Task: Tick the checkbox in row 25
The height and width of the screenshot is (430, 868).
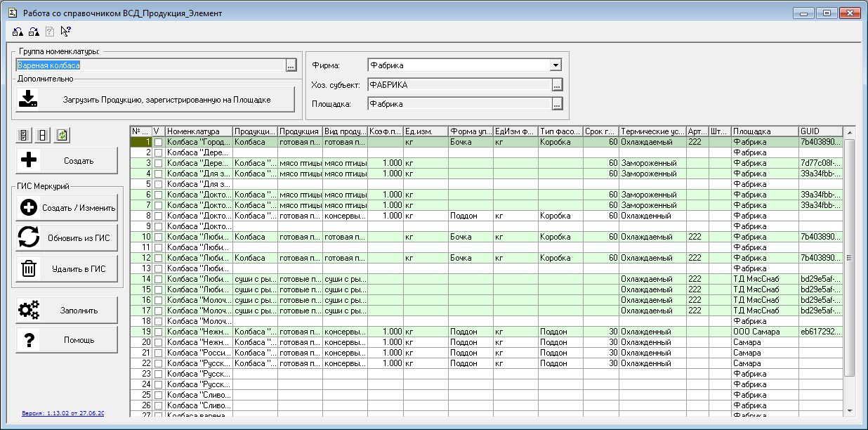Action: pyautogui.click(x=158, y=395)
